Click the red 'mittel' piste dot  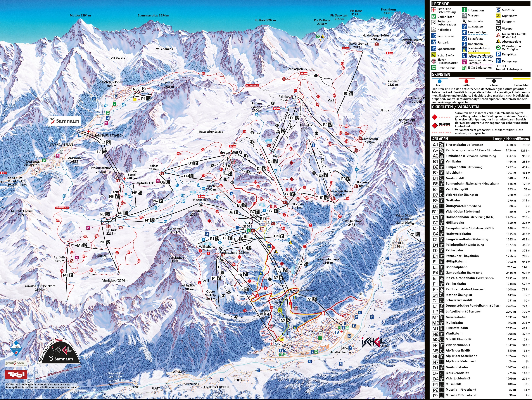(x=466, y=81)
